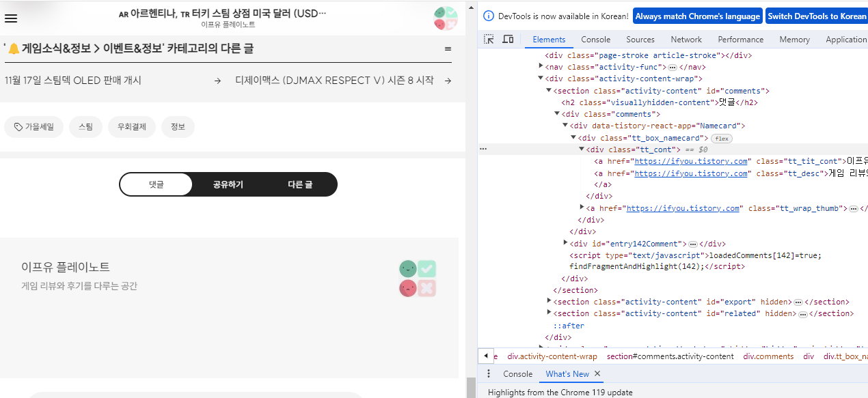
Task: Click the blog profile avatar in the header
Action: [445, 18]
